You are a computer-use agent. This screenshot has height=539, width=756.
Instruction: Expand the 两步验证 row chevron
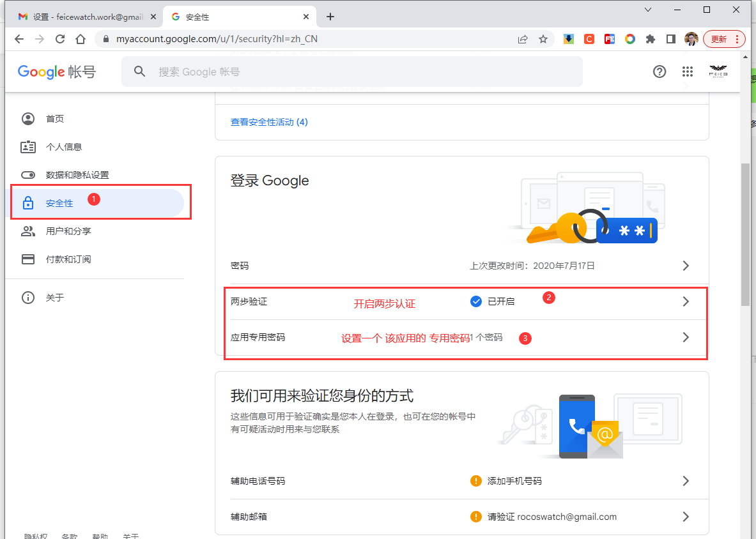pos(686,301)
